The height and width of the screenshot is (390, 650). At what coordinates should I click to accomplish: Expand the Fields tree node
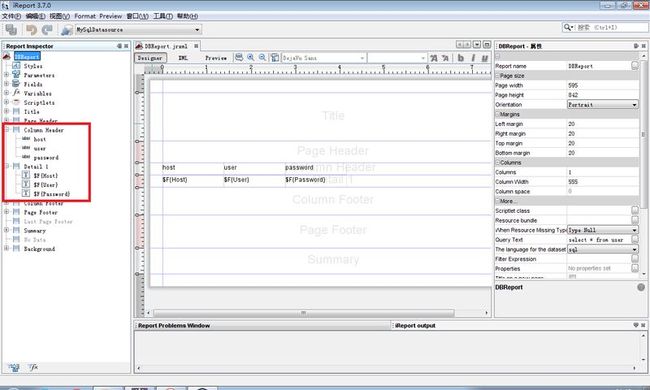point(6,84)
